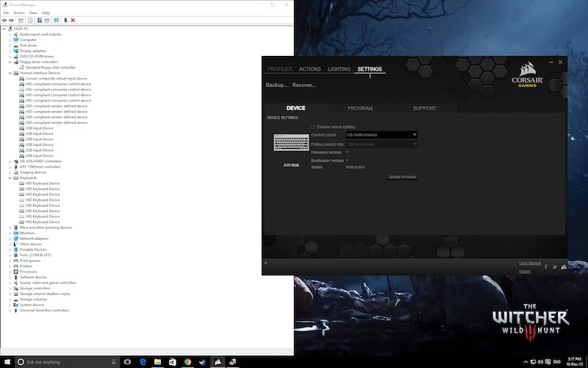Switch to the ACTIONS tab
Screen dimensions: 588x368
(x=309, y=69)
